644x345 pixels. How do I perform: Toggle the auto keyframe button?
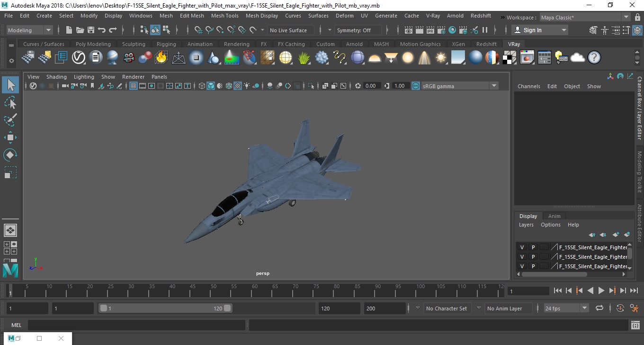point(620,308)
